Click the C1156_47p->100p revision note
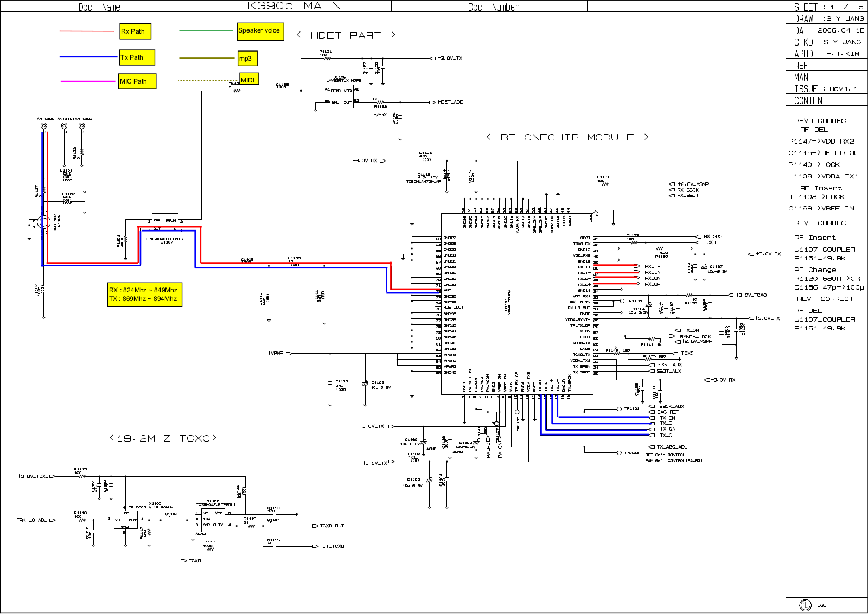The width and height of the screenshot is (868, 614). 829,287
